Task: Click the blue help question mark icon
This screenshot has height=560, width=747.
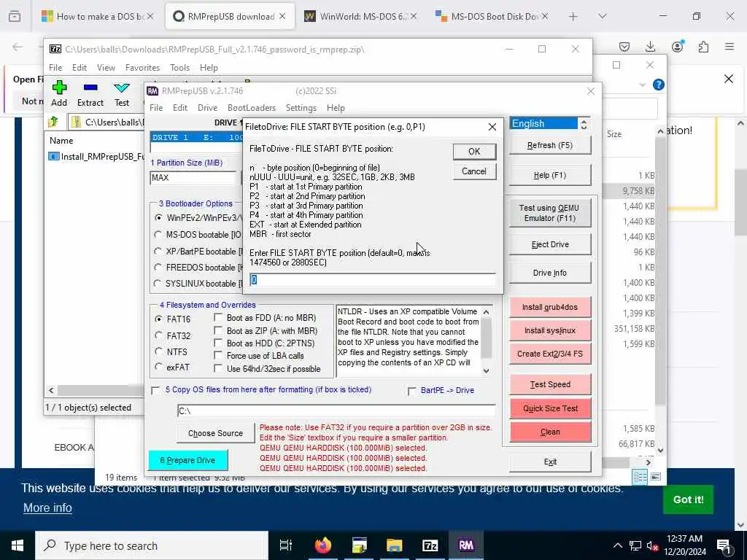Action: coord(659,85)
